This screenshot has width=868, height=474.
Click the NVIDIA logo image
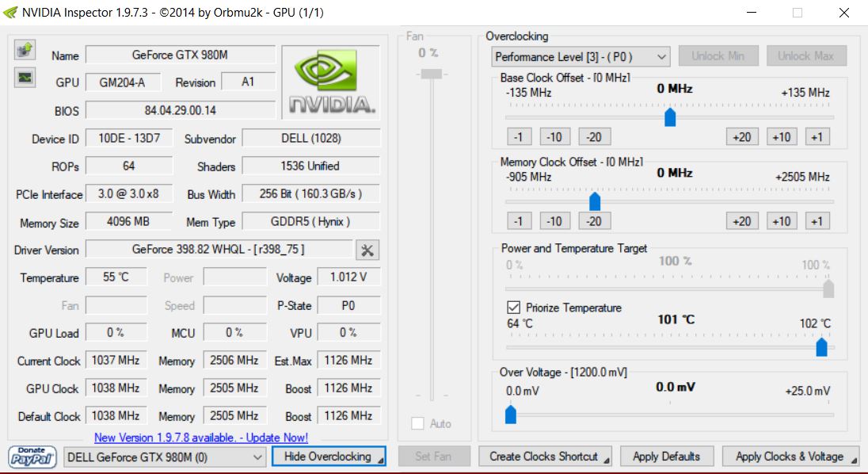click(x=331, y=82)
